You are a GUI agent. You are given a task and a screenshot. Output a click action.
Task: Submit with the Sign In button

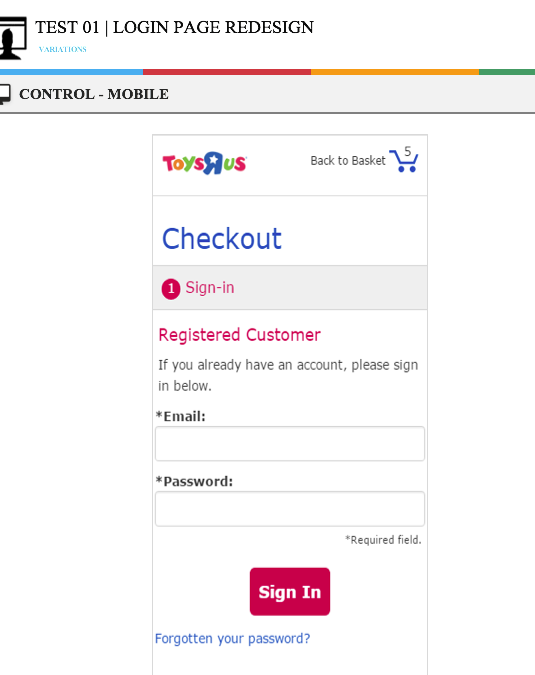[290, 591]
